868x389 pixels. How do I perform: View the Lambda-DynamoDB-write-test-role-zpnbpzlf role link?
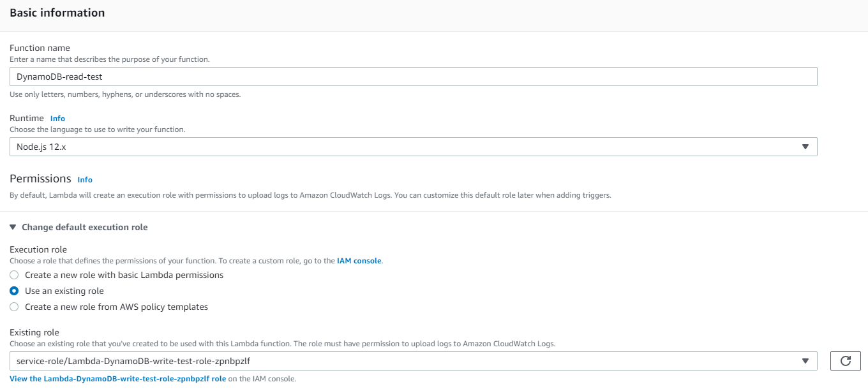coord(118,379)
